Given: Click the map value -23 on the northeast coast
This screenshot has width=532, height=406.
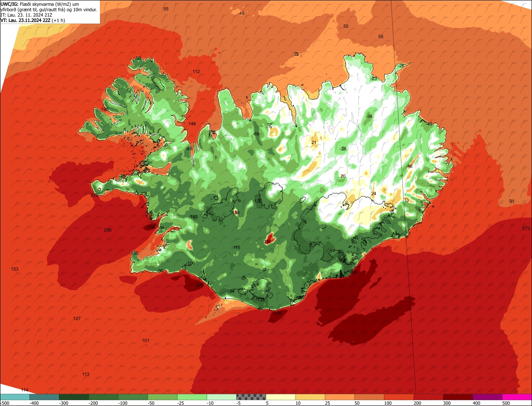Looking at the screenshot, I should coord(374,78).
